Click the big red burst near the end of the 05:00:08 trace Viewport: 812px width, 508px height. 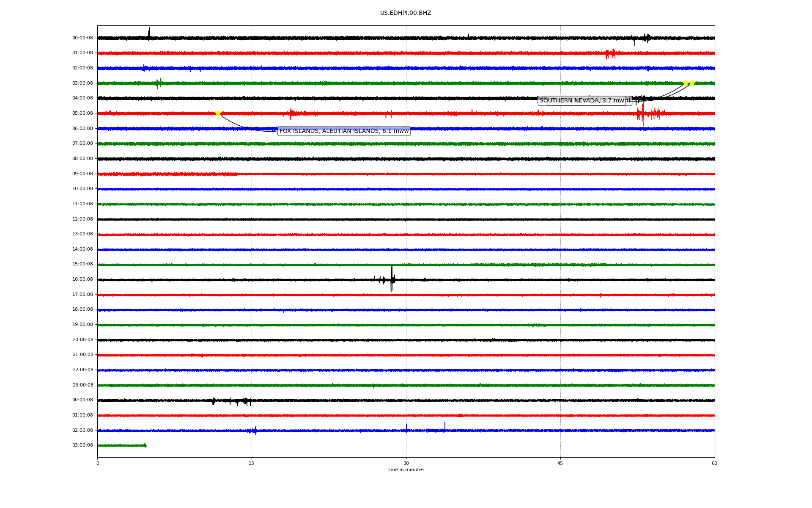pos(643,113)
